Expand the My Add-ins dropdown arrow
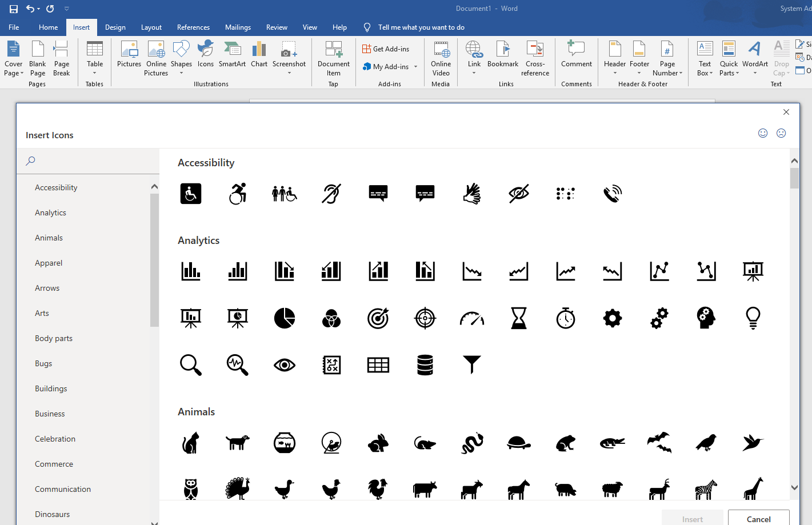The width and height of the screenshot is (812, 525). tap(416, 67)
